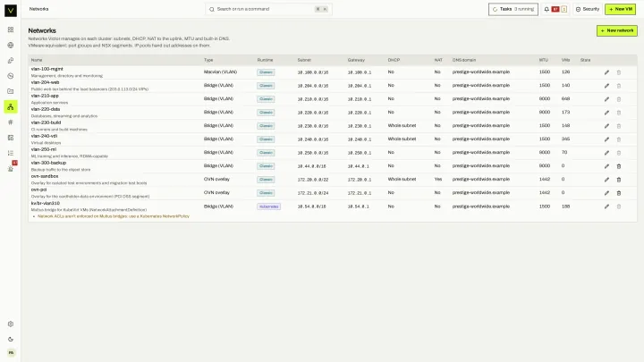Image resolution: width=644 pixels, height=362 pixels.
Task: Edit the vlan-300-backup network
Action: [x=606, y=166]
